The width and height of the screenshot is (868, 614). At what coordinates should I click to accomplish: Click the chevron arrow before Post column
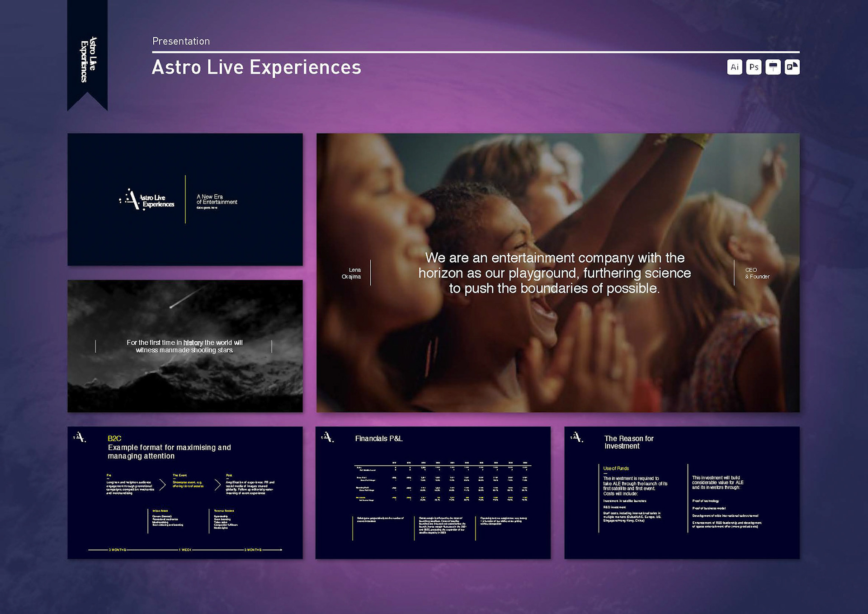217,485
